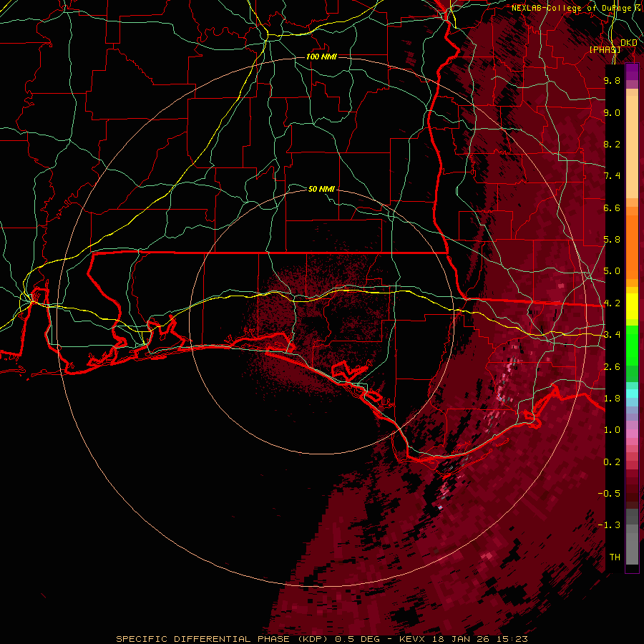Click the 3.4 scale value

point(612,335)
